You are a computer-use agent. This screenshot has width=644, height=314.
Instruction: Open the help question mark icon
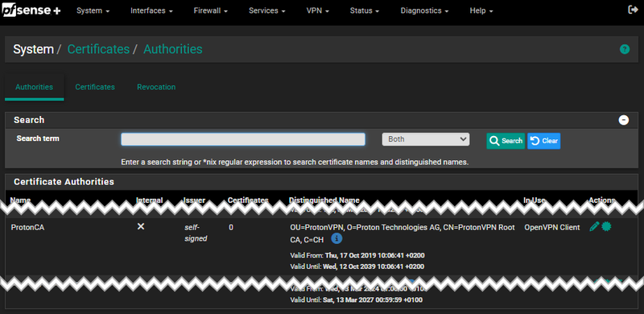tap(625, 49)
